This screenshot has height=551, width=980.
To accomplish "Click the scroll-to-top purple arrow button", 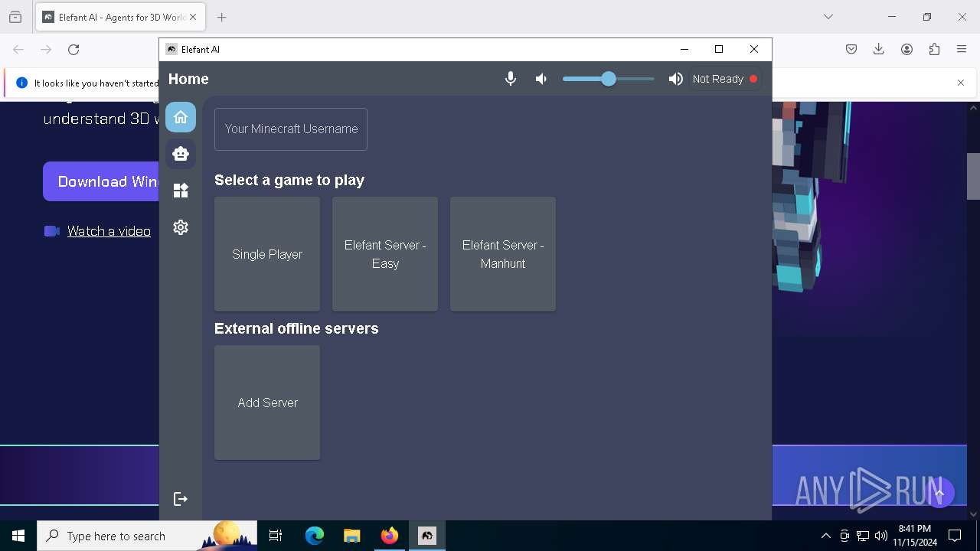I will click(939, 493).
